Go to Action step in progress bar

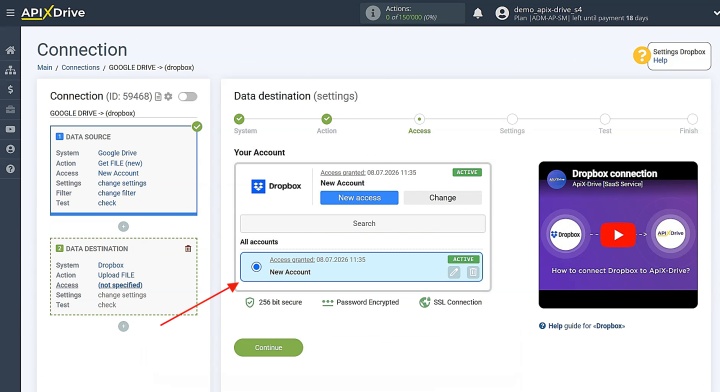(326, 119)
